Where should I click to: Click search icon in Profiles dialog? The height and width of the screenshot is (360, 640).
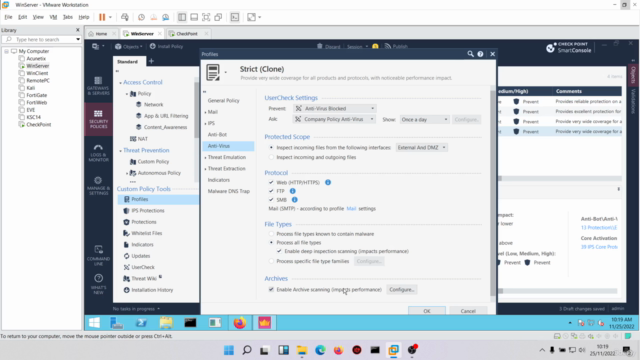(x=470, y=54)
